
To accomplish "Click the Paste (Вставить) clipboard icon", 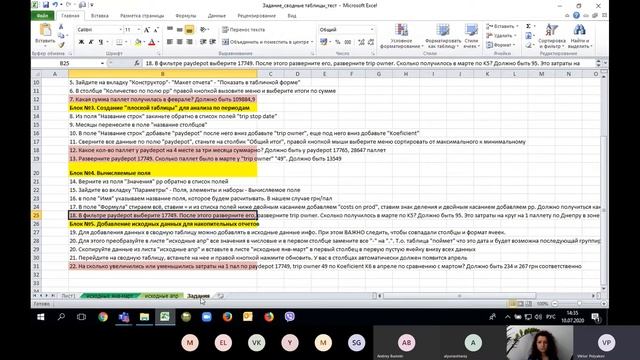I will (45, 30).
